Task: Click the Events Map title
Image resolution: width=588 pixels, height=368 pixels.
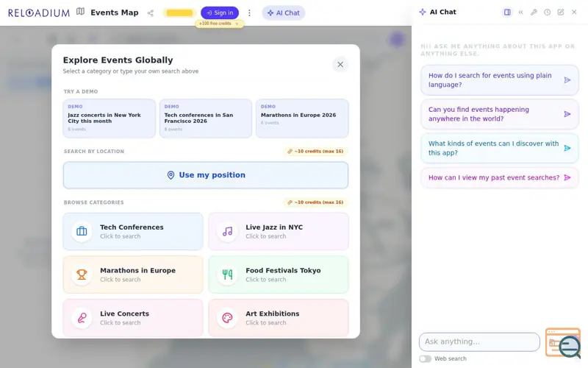Action: click(x=115, y=13)
